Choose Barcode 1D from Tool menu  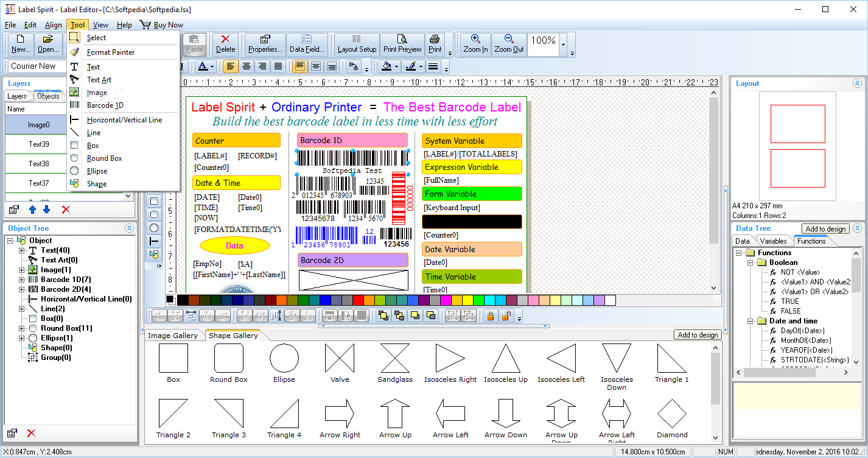point(105,105)
